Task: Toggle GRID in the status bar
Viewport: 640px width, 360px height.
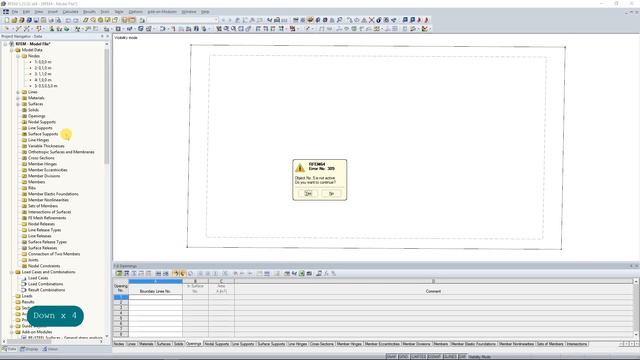Action: point(403,357)
